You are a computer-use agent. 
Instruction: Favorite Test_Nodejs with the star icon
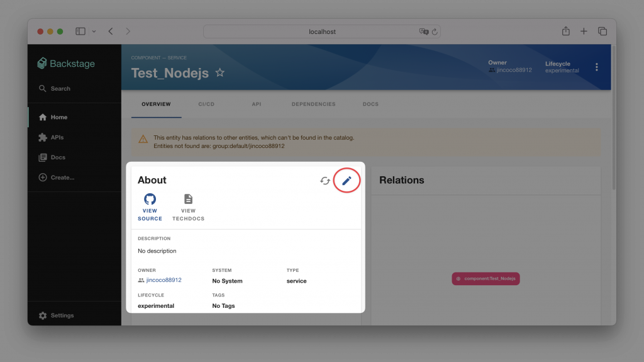tap(220, 73)
